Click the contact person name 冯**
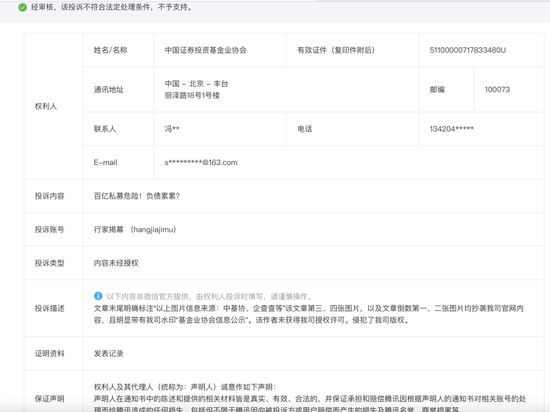The height and width of the screenshot is (412, 550). point(172,129)
